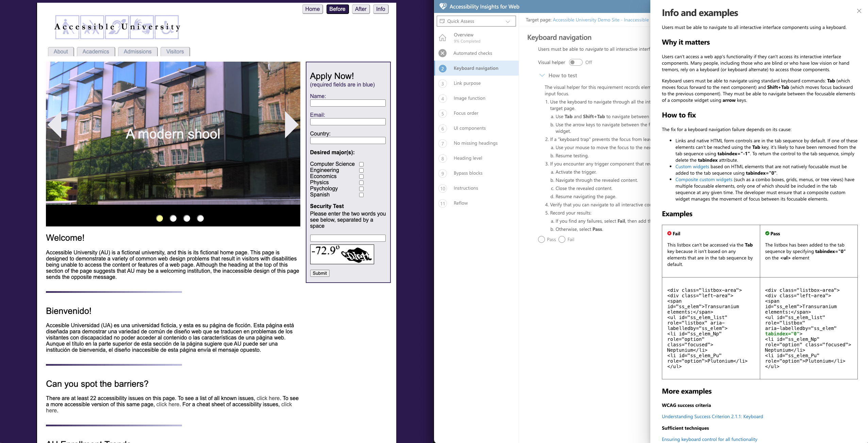Click 'click here' link for known issues list
This screenshot has width=868, height=443.
268,398
